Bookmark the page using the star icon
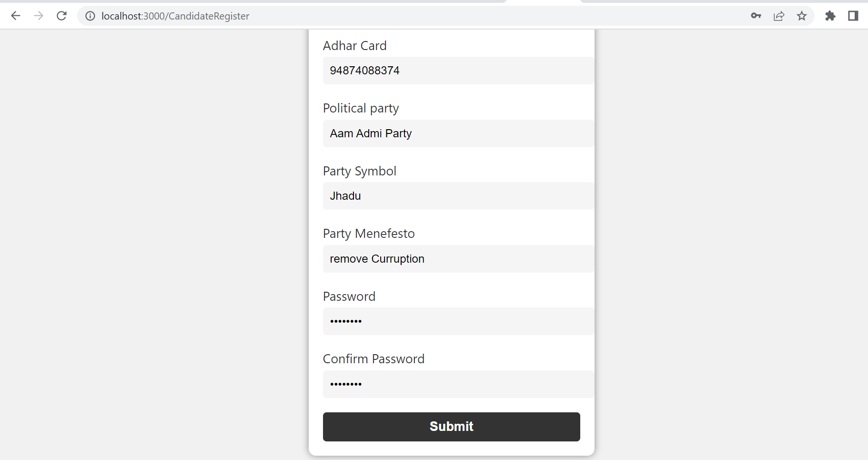 click(802, 16)
